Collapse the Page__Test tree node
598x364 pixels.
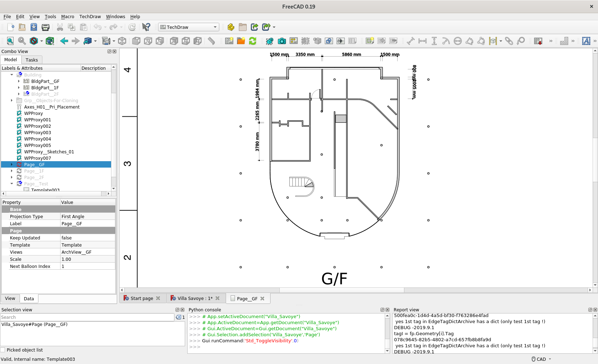pos(12,184)
